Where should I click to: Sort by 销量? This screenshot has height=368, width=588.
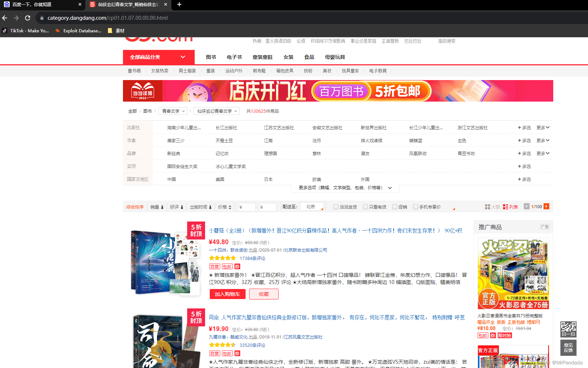pos(157,207)
